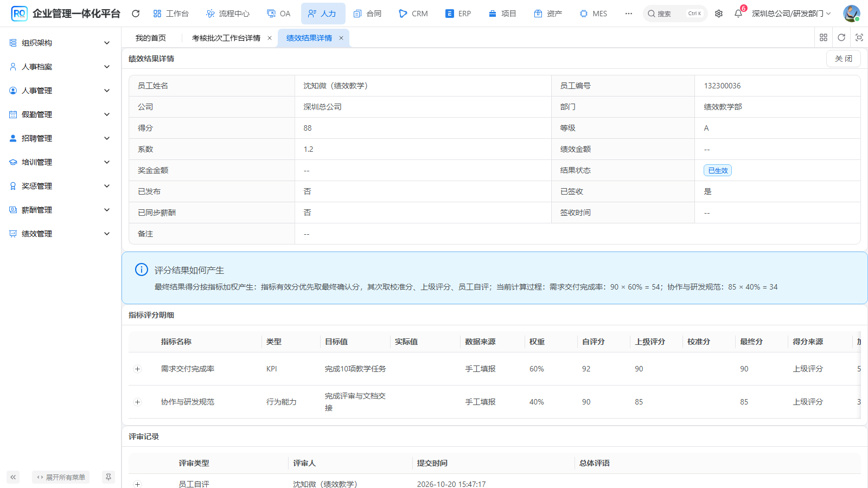This screenshot has height=488, width=868.
Task: Collapse the sidebar with double-chevron icon
Action: pyautogui.click(x=13, y=477)
